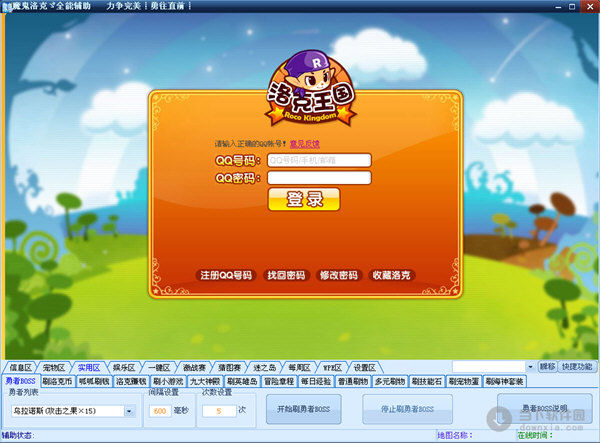Open the 设置区 tab
Screen dimensions: 600x443
point(364,368)
